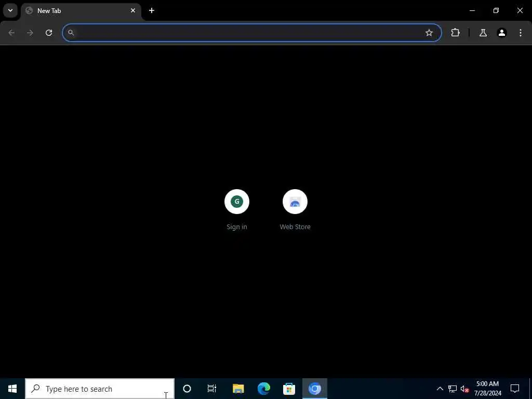
Task: Click the search magnifier icon in the address bar
Action: click(71, 33)
